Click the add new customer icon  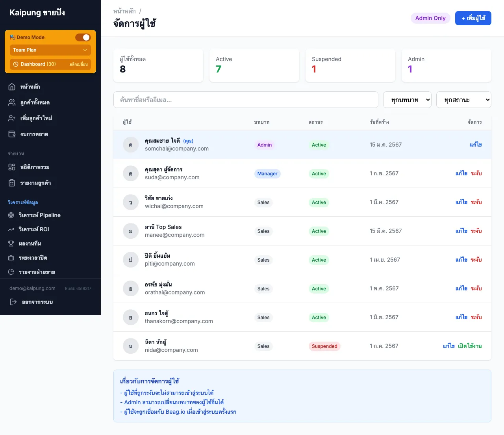pyautogui.click(x=12, y=118)
